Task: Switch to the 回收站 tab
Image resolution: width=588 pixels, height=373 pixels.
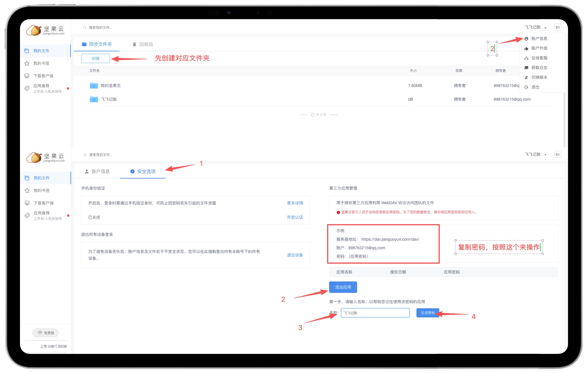Action: (x=143, y=44)
